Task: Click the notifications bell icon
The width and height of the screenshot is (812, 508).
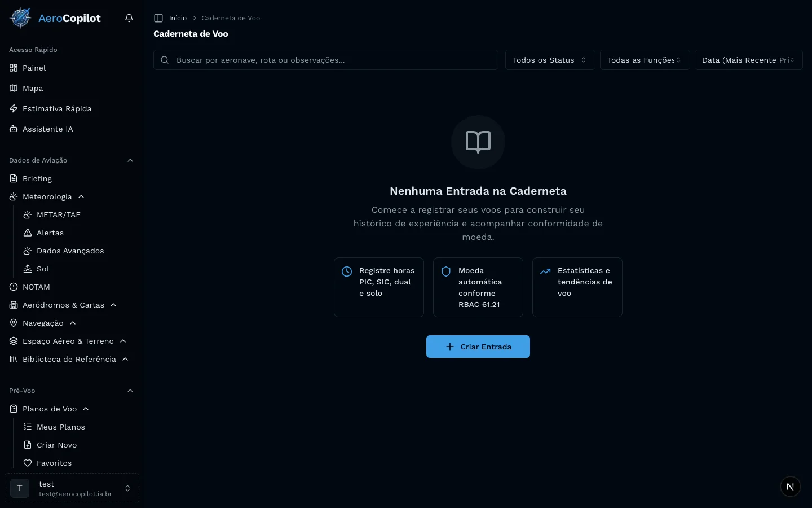Action: [129, 18]
